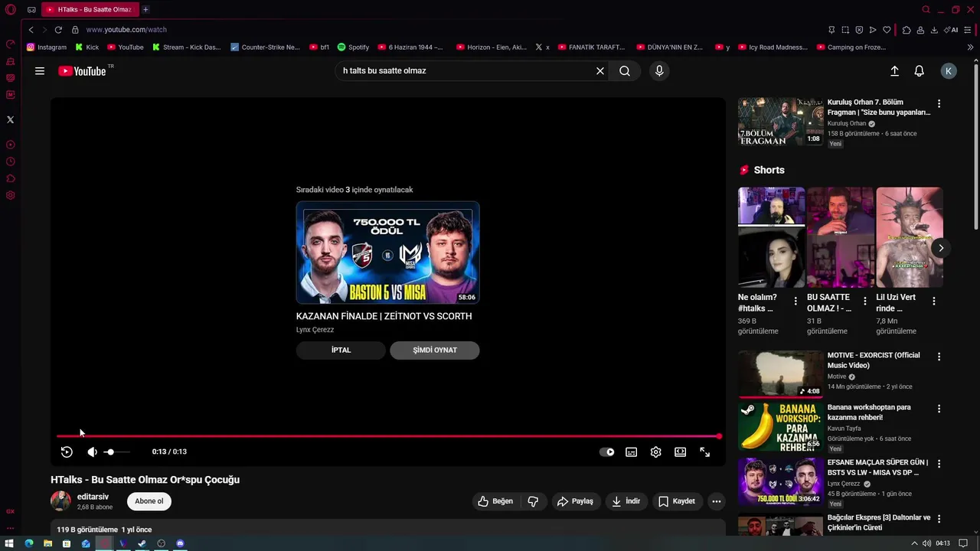
Task: Open Stream - Kick Das... bookmark
Action: (186, 47)
